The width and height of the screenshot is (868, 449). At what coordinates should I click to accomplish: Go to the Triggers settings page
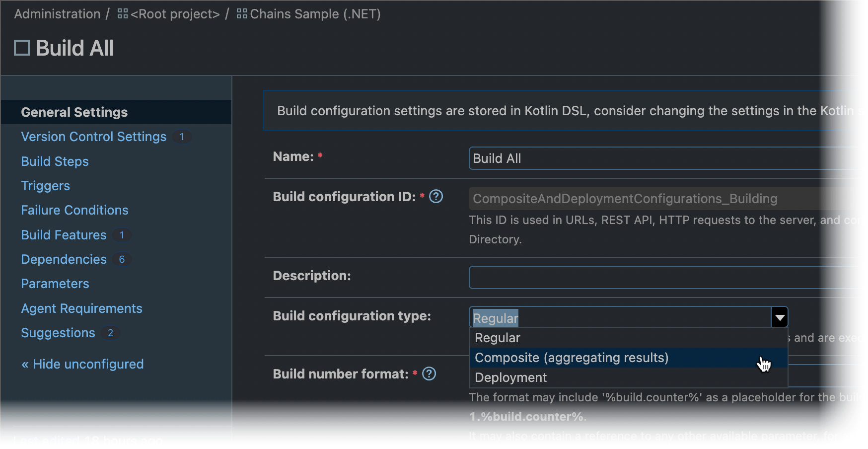click(x=45, y=186)
